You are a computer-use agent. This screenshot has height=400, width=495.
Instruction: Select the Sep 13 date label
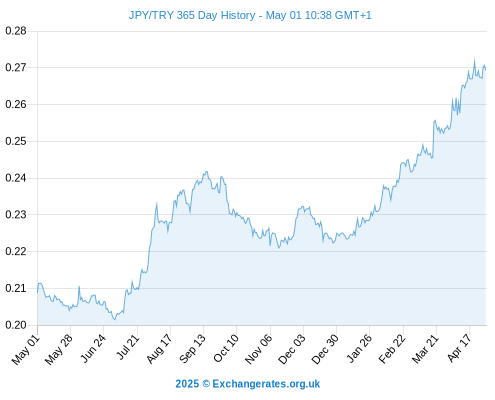point(193,349)
